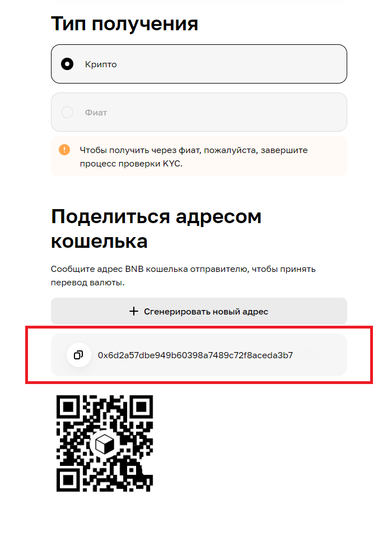Click blank right side of Фиат card
392x541 pixels.
pyautogui.click(x=227, y=113)
